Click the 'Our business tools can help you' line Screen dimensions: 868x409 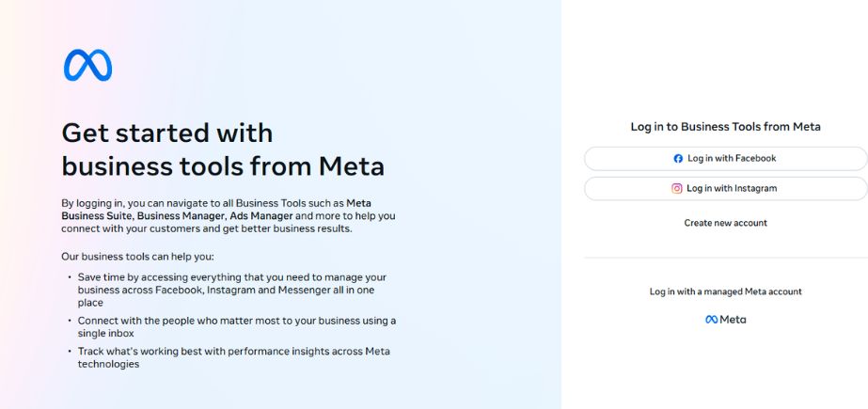pyautogui.click(x=137, y=258)
